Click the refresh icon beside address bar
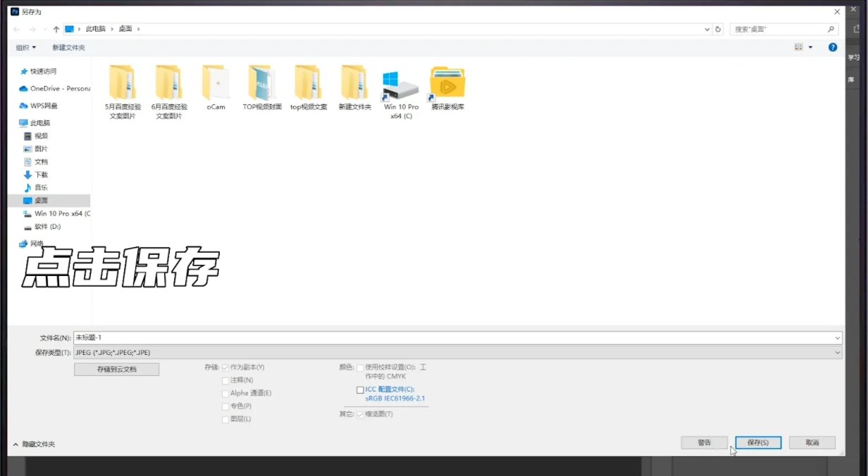 coord(718,29)
